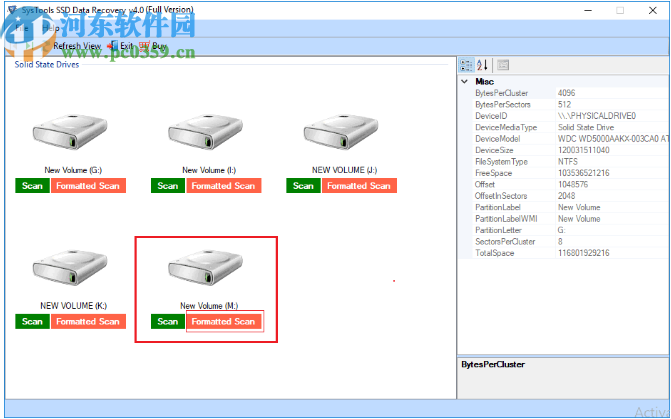Run Formatted Scan on New Volume (G:)
This screenshot has width=671, height=419.
tap(88, 186)
